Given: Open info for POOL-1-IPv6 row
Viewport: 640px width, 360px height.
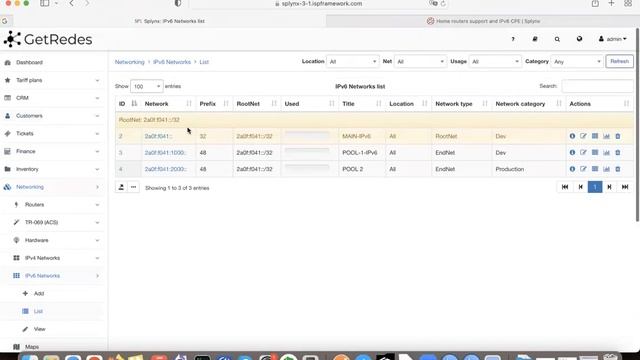Looking at the screenshot, I should pyautogui.click(x=572, y=152).
